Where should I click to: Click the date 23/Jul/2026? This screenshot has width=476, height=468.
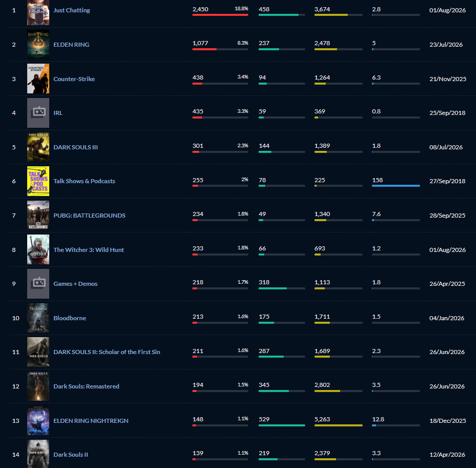tap(446, 45)
